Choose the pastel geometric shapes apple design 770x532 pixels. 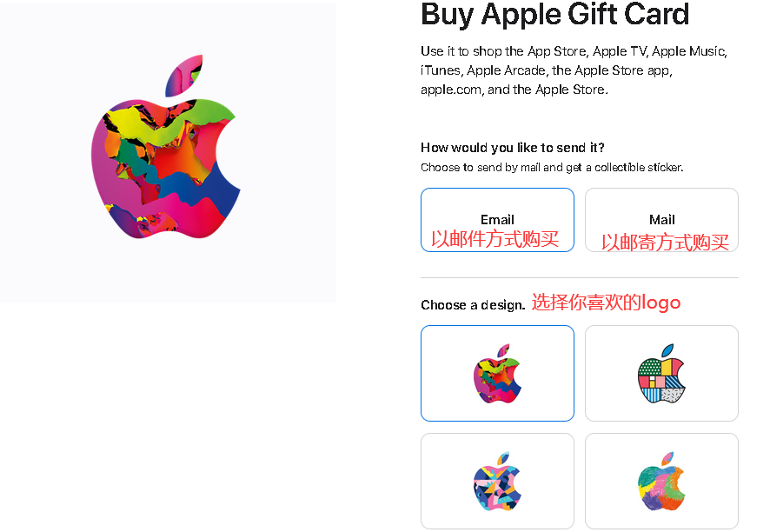497,481
